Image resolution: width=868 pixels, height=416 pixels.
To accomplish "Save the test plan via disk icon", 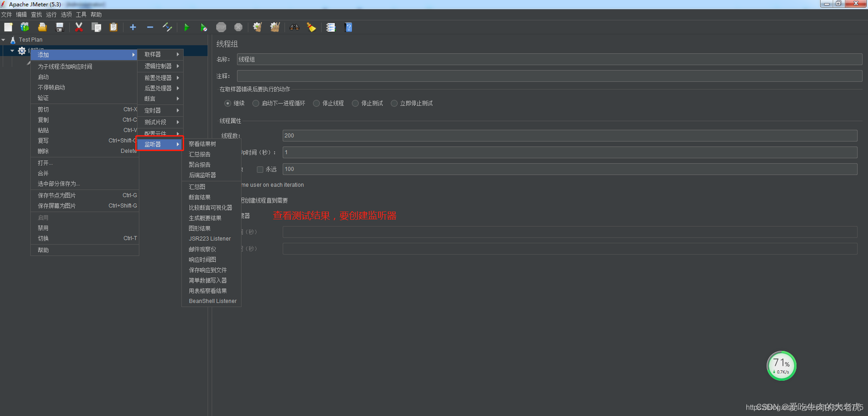I will tap(59, 27).
